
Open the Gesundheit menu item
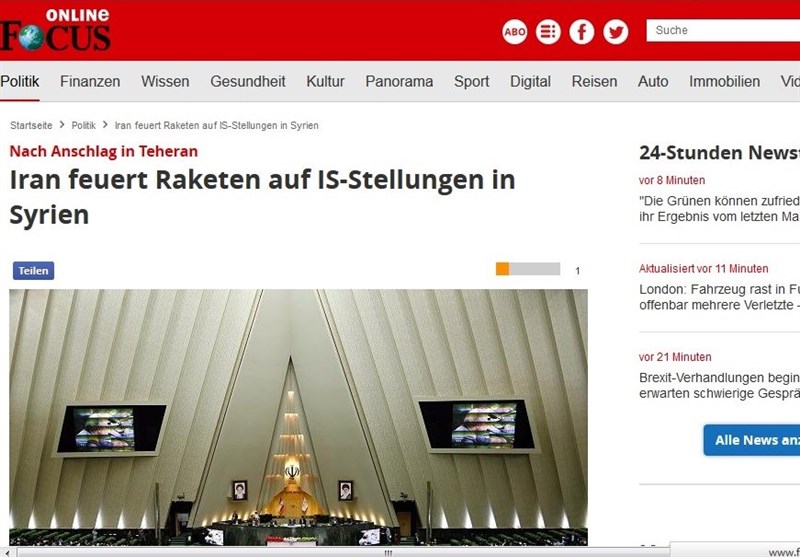(x=248, y=82)
